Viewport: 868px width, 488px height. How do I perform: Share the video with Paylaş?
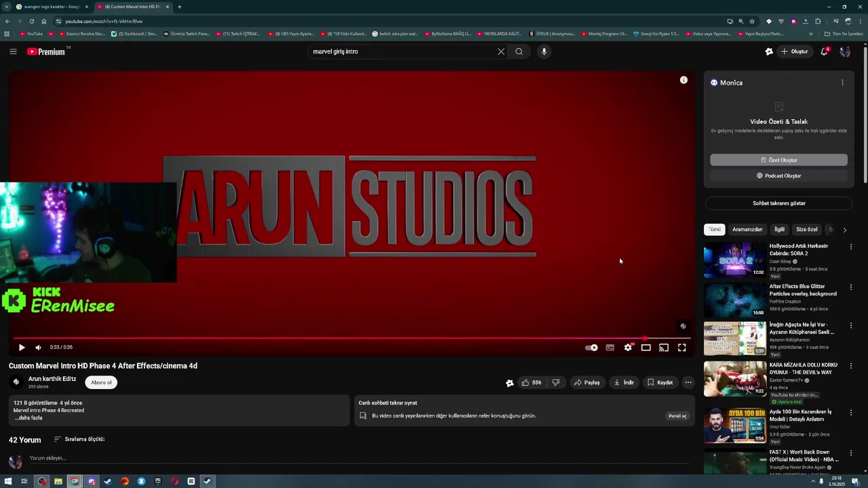(x=587, y=382)
